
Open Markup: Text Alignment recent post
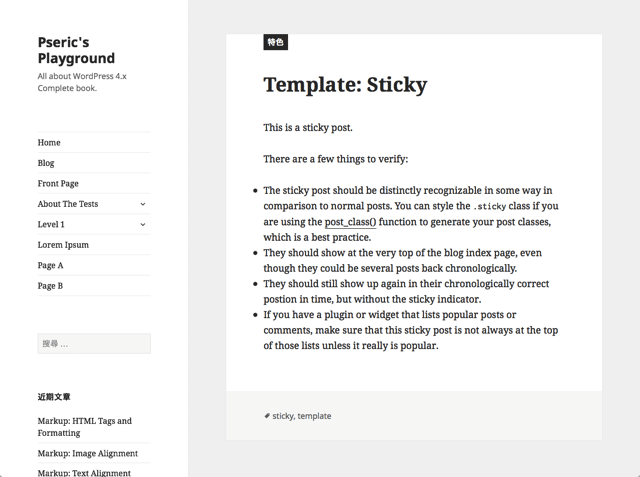click(x=84, y=472)
